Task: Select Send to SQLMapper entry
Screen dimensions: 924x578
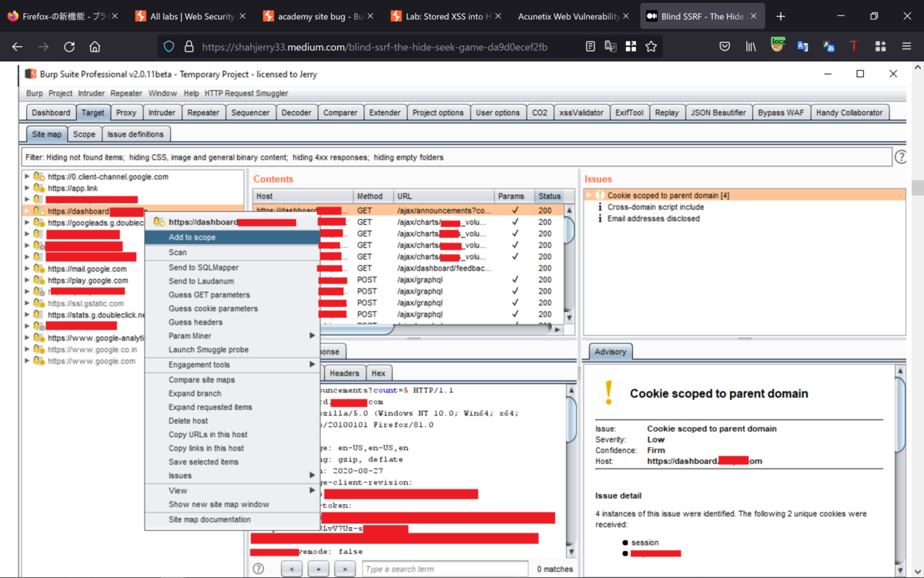Action: click(233, 267)
